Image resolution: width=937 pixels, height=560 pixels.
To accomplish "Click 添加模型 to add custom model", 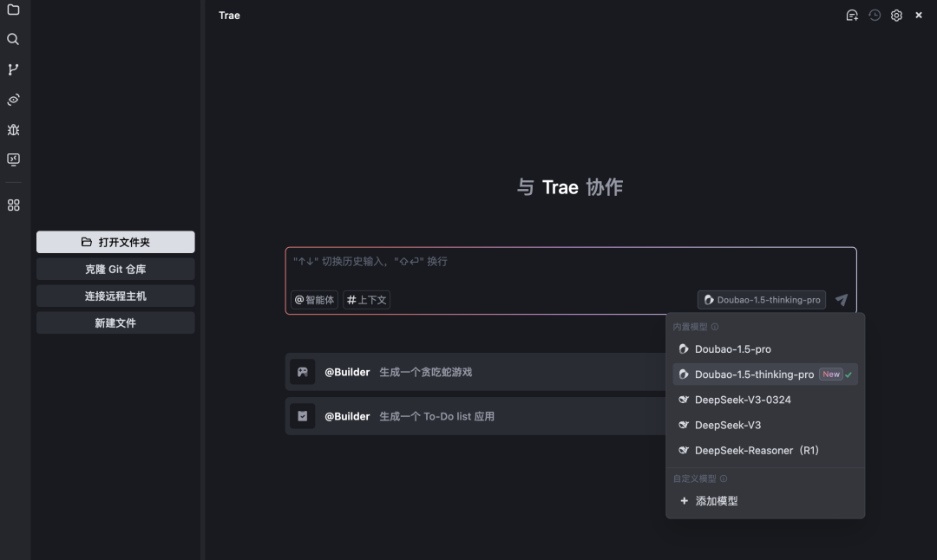I will [716, 501].
